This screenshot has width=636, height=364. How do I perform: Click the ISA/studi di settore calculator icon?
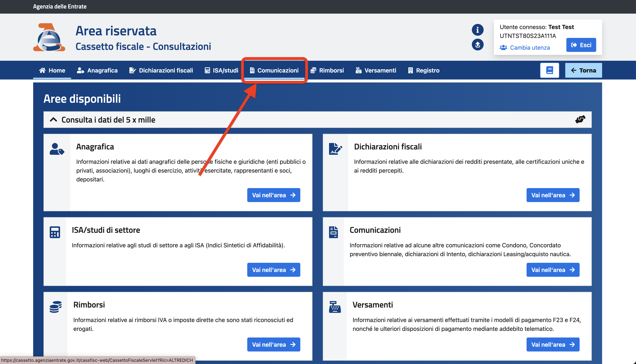point(55,232)
